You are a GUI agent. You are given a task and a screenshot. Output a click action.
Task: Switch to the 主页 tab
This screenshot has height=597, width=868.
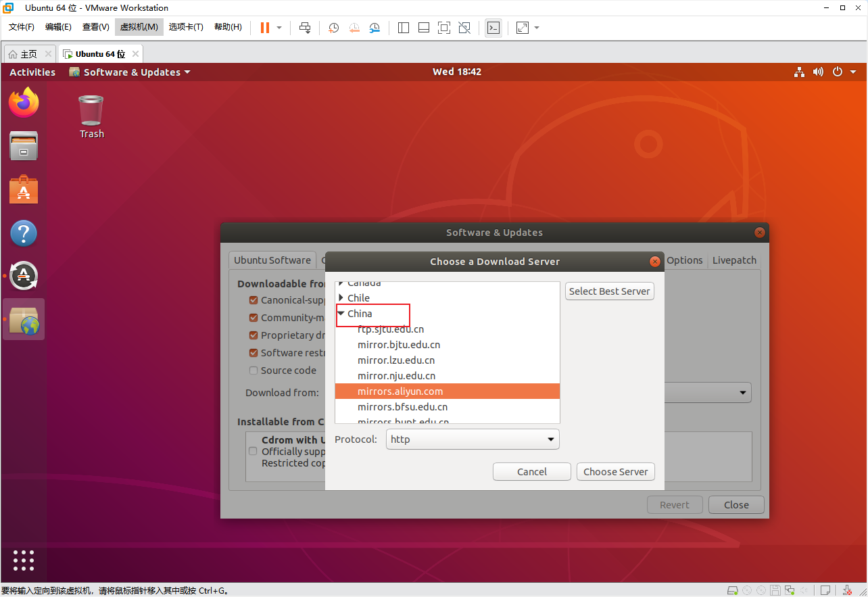pyautogui.click(x=30, y=54)
